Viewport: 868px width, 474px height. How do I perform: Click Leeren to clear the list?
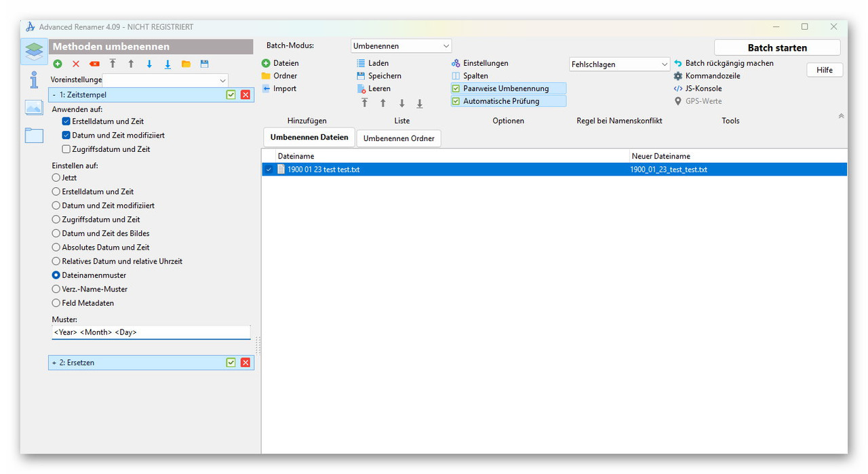pos(374,88)
